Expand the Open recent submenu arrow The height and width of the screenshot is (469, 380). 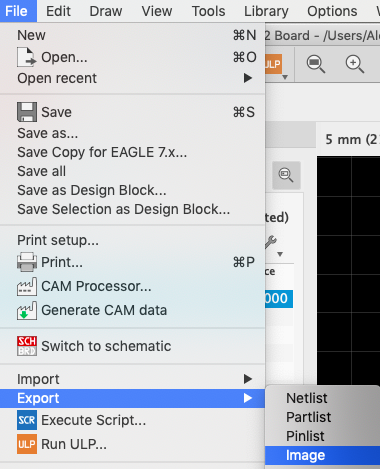coord(248,78)
